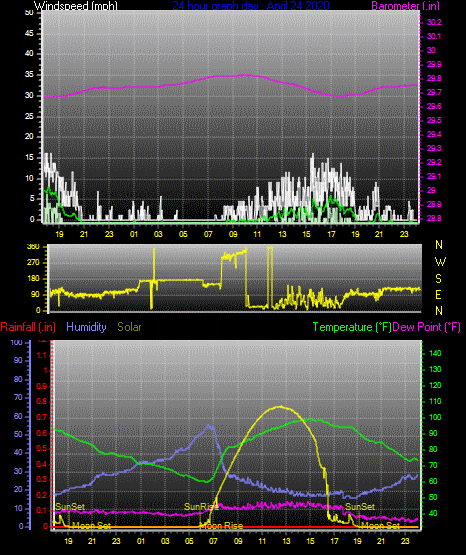
Task: Click the "29.2" barometer axis value
Action: coord(434,162)
